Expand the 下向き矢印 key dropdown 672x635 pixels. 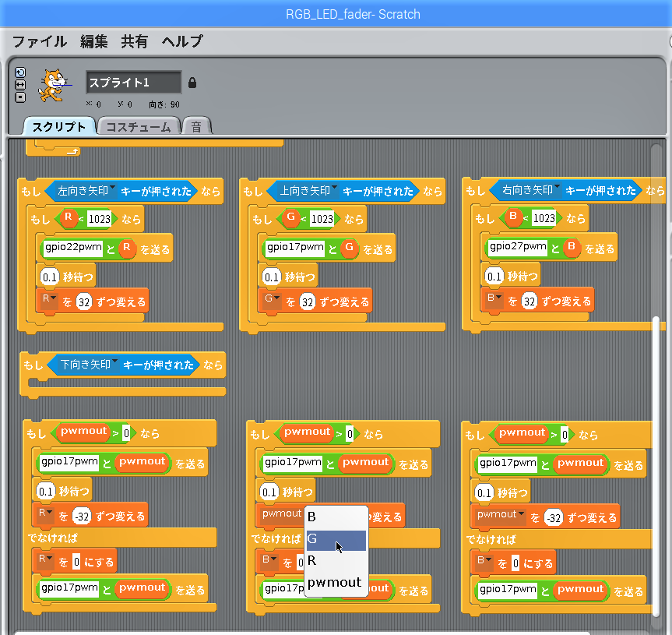[x=114, y=362]
